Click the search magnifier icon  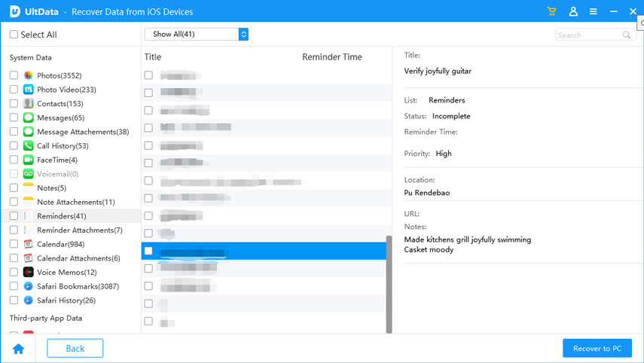(627, 35)
